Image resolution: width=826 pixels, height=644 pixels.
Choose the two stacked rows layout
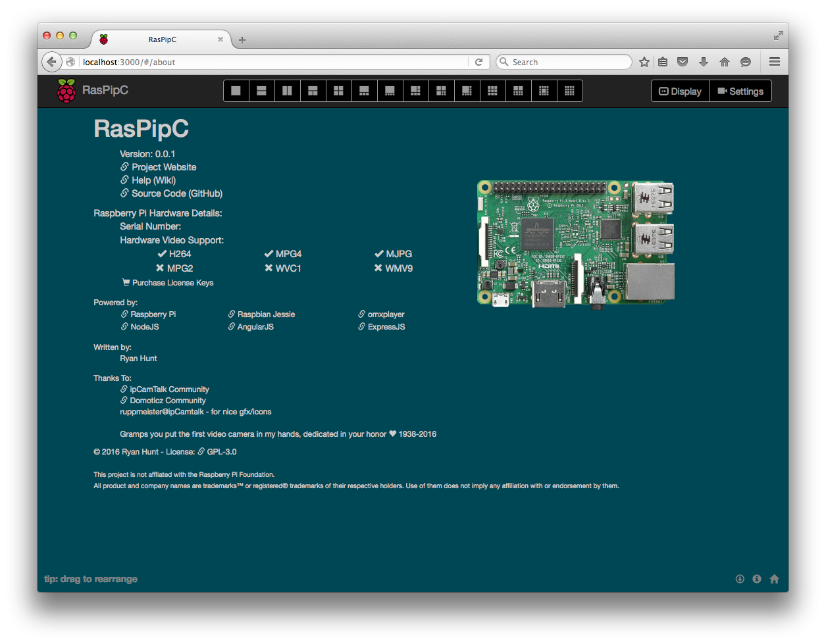[262, 91]
